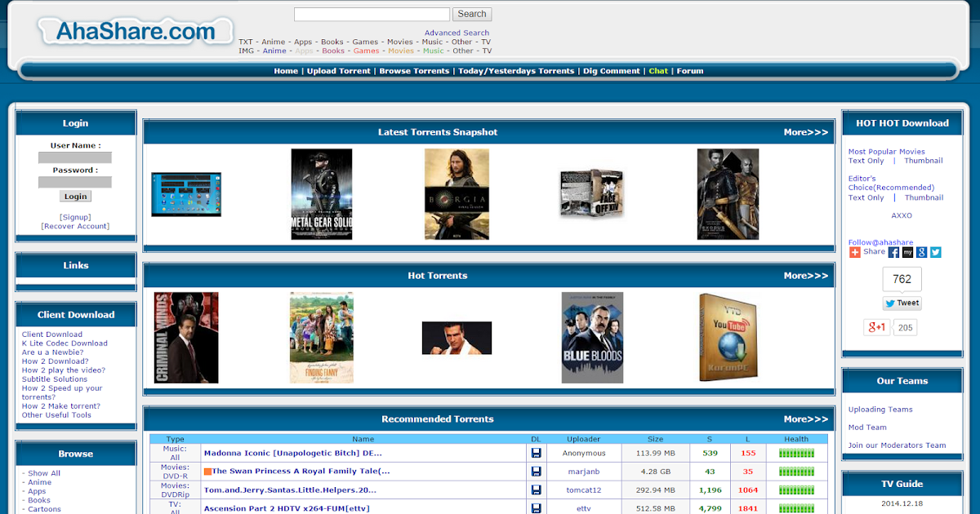The image size is (980, 514).
Task: Open the Exodus warriors poster in Latest Torrents
Action: 728,194
